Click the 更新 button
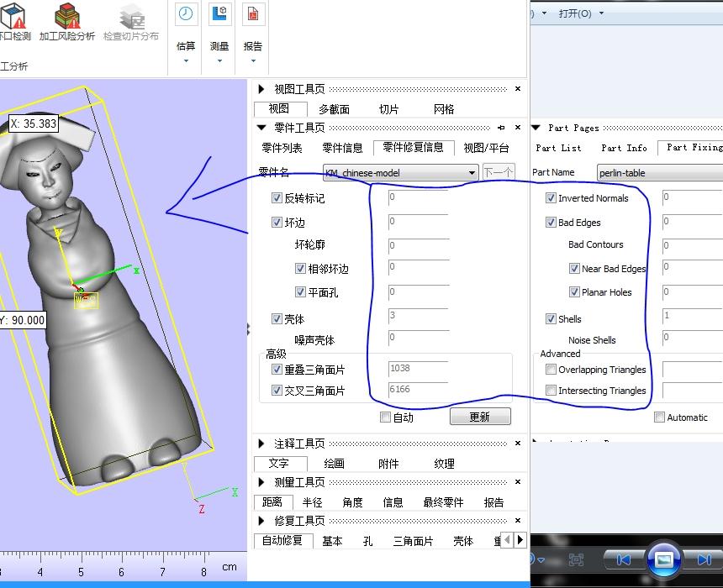This screenshot has width=723, height=588. 480,417
